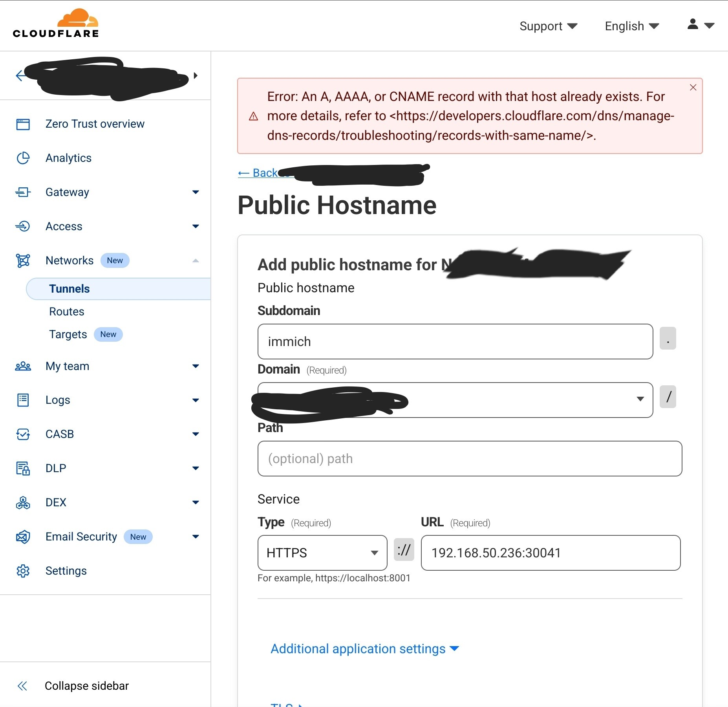Image resolution: width=728 pixels, height=707 pixels.
Task: Click the URL field with 192.168.50.236:30041
Action: pos(551,553)
